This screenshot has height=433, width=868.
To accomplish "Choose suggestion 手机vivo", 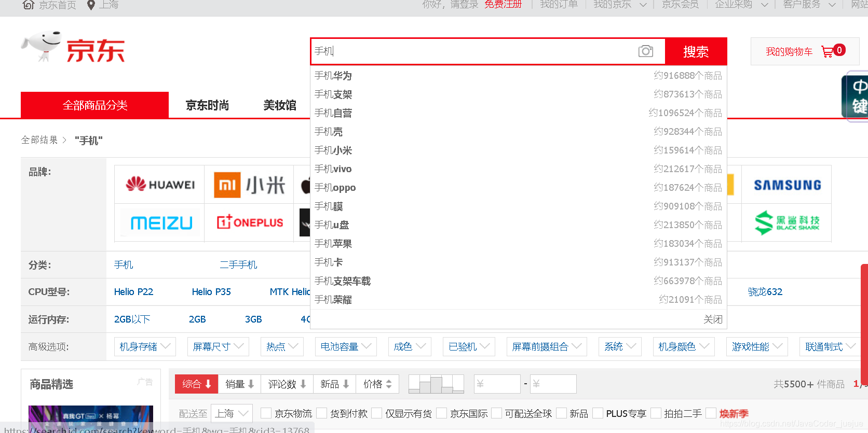I will tap(518, 169).
